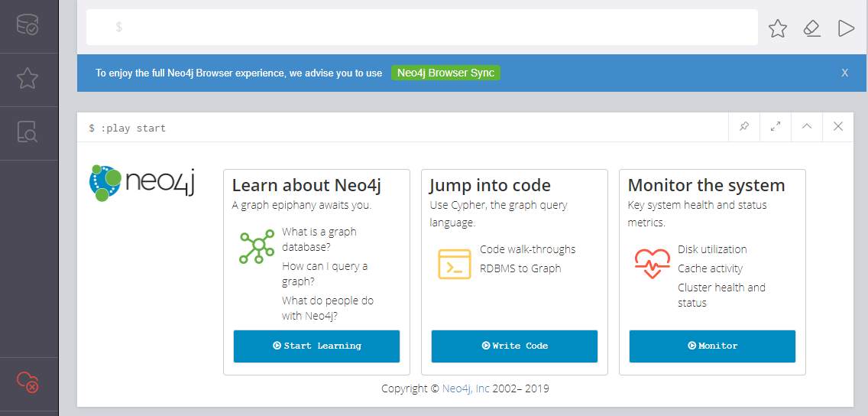Click 'Cluster health and status' text

tap(721, 295)
